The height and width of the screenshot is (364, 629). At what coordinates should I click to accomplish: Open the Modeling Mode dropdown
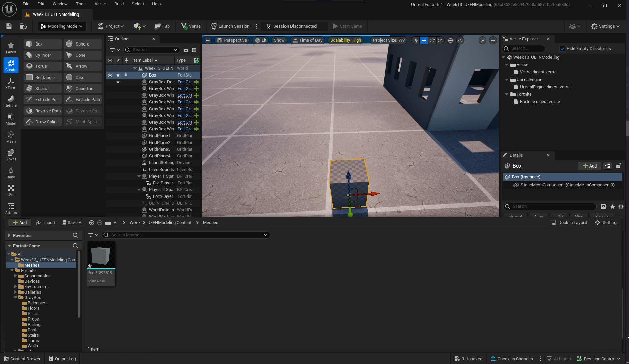click(62, 26)
